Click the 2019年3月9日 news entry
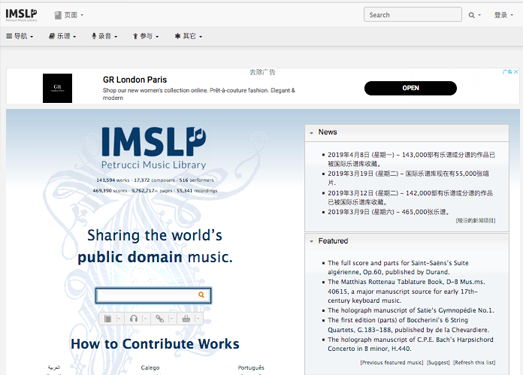Screen dimensions: 523x375 pyautogui.click(x=389, y=212)
